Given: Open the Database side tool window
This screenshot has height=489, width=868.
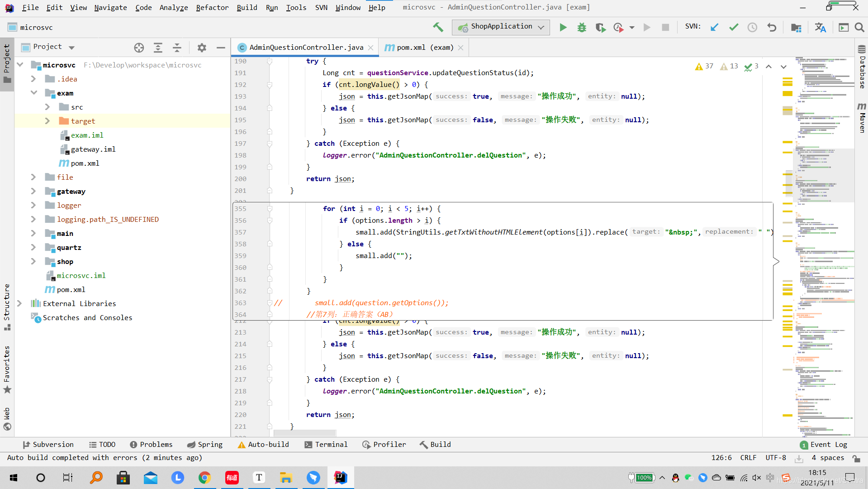Looking at the screenshot, I should point(862,67).
